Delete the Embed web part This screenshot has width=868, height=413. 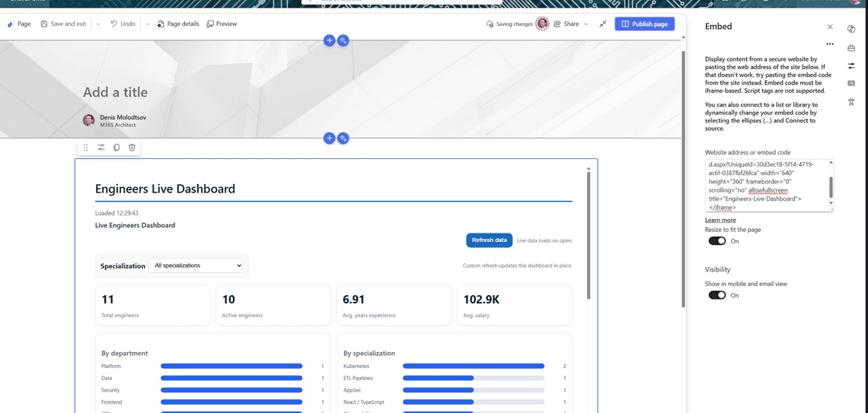tap(132, 148)
